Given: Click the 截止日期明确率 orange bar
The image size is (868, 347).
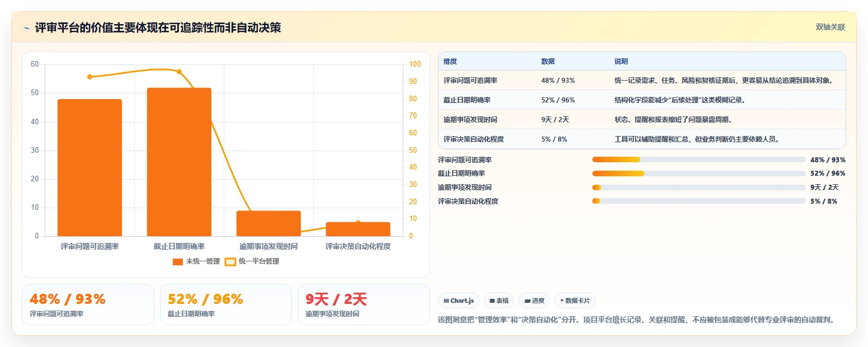Looking at the screenshot, I should point(179,162).
